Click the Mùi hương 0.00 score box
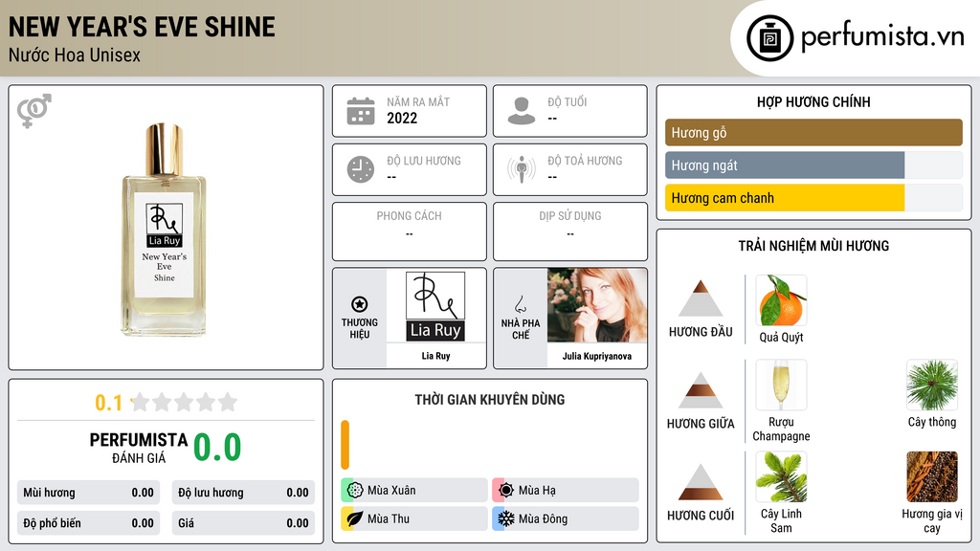The image size is (980, 551). coord(88,493)
